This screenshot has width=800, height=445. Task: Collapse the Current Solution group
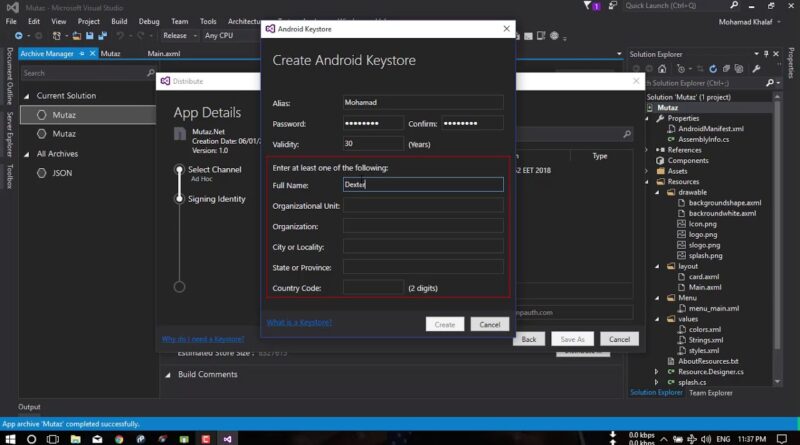pyautogui.click(x=27, y=96)
